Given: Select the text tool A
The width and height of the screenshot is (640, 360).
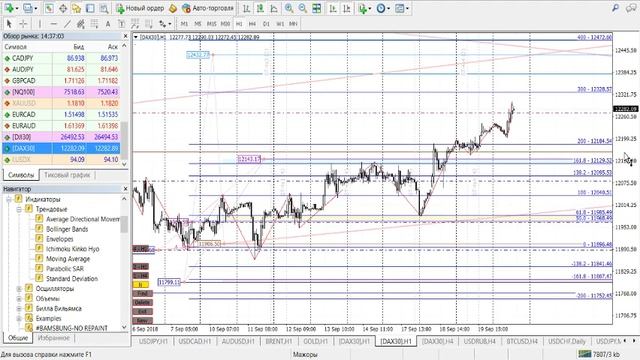Looking at the screenshot, I should click(x=108, y=24).
